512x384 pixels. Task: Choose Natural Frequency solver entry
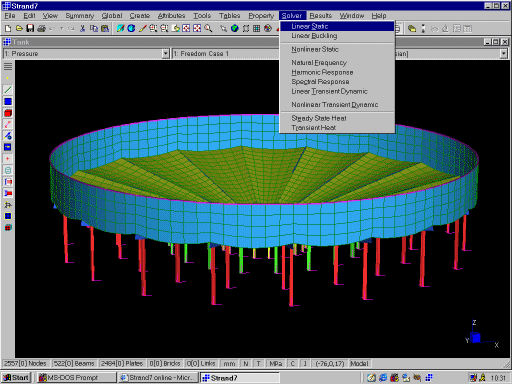pyautogui.click(x=337, y=63)
